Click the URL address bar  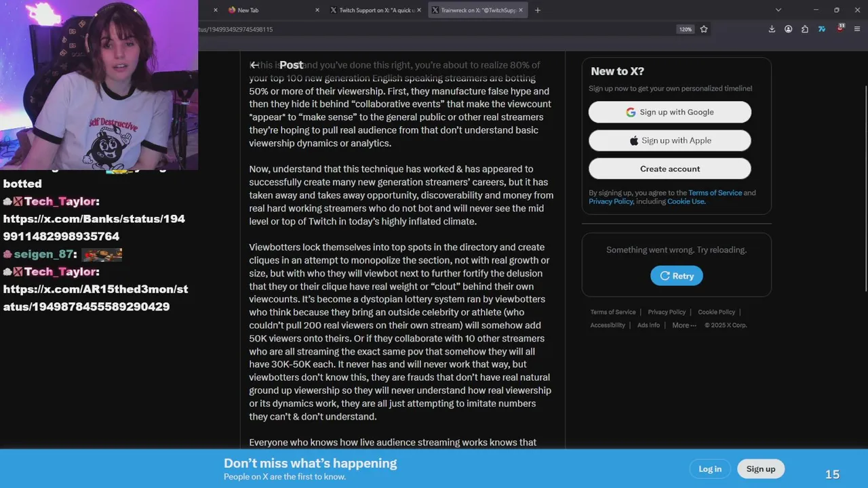click(x=434, y=29)
